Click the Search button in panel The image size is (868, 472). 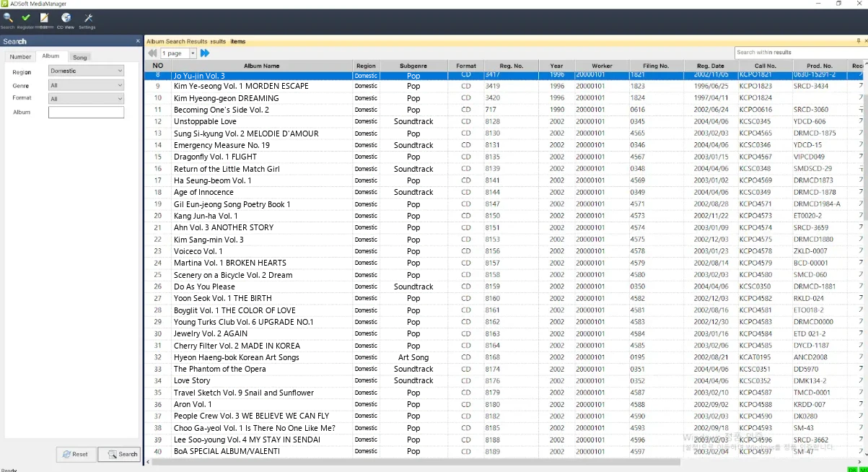click(118, 454)
